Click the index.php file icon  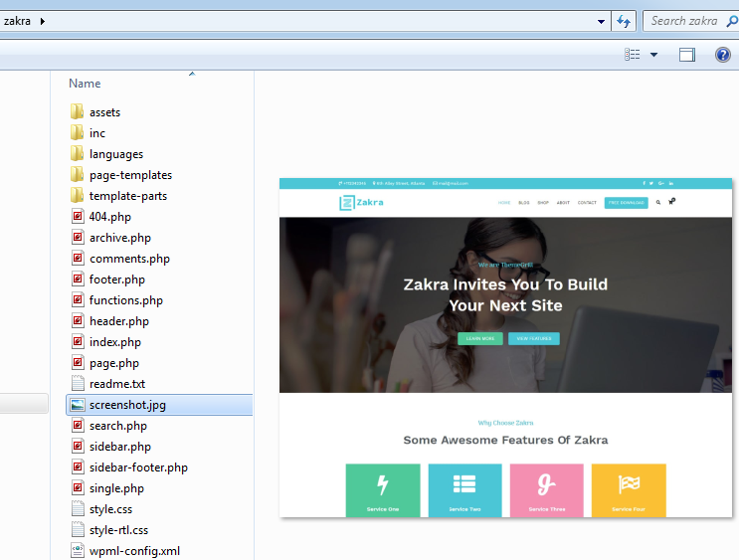(x=78, y=342)
